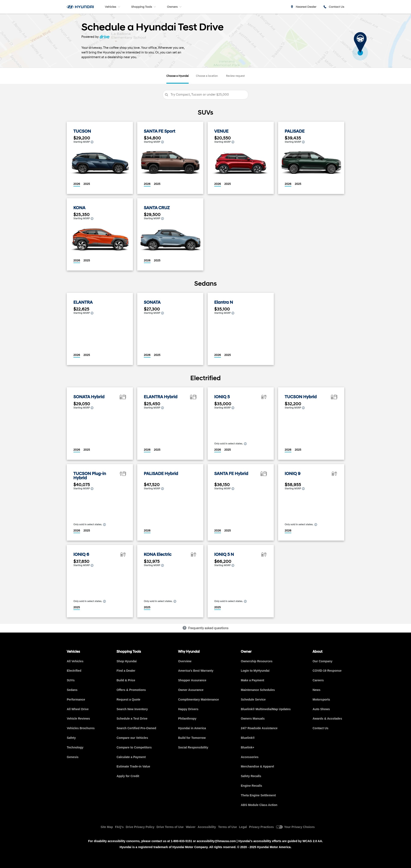Image resolution: width=411 pixels, height=868 pixels.
Task: Click Frequently asked questions help icon
Action: tap(185, 628)
